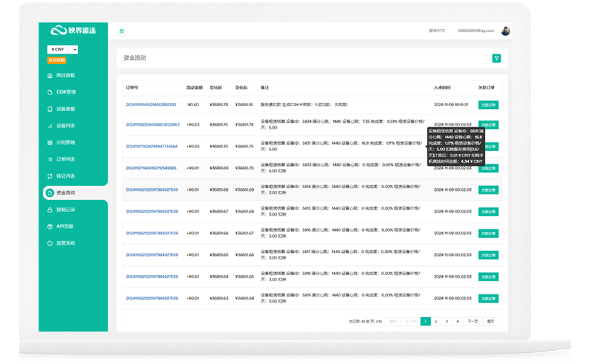This screenshot has height=364, width=591.
Task: Click the API货源 cube icon
Action: (50, 226)
